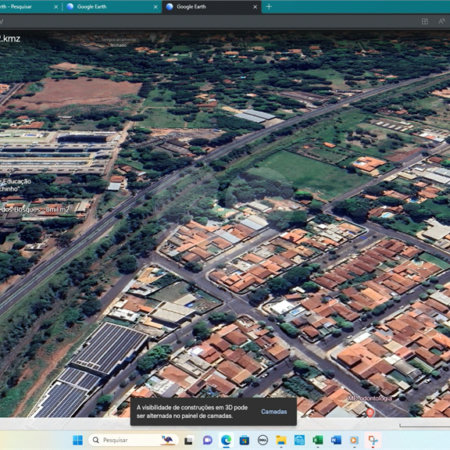Viewport: 450px width, 450px height.
Task: Click the split screen icon in address bar
Action: click(x=425, y=21)
